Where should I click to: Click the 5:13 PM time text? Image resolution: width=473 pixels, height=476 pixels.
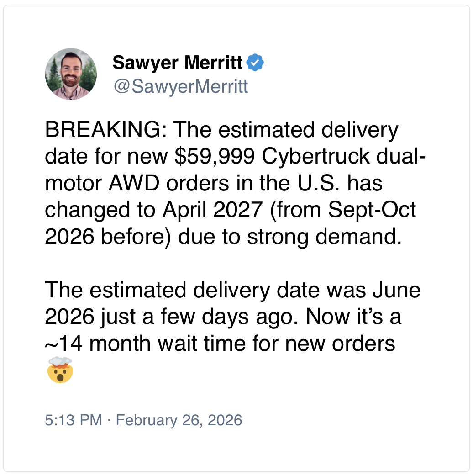73,420
